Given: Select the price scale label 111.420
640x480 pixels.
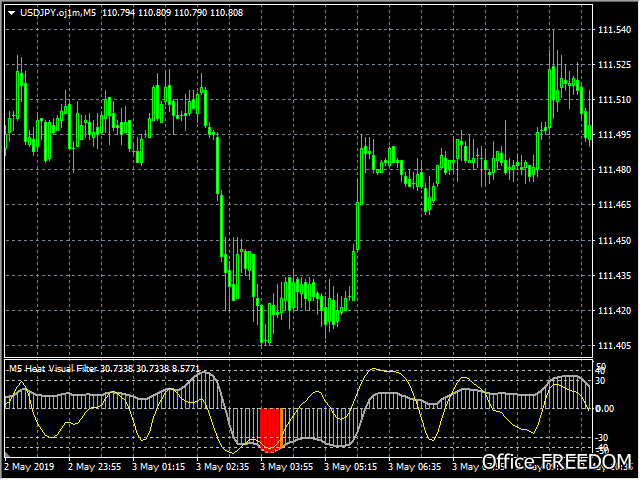Looking at the screenshot, I should [614, 311].
